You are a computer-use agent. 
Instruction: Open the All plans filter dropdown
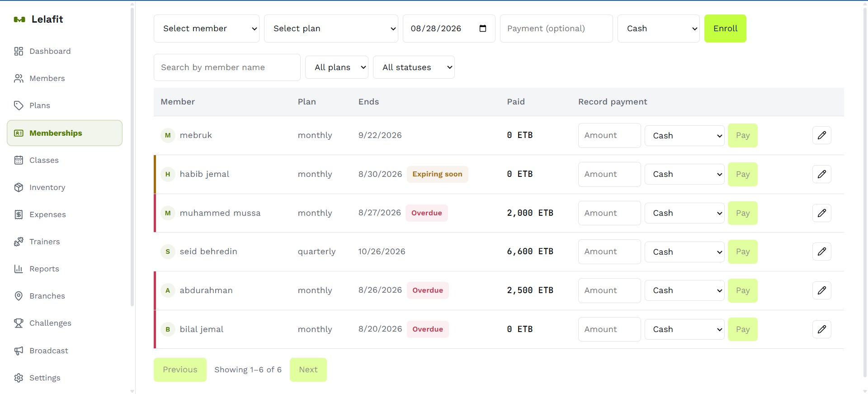[x=337, y=67]
